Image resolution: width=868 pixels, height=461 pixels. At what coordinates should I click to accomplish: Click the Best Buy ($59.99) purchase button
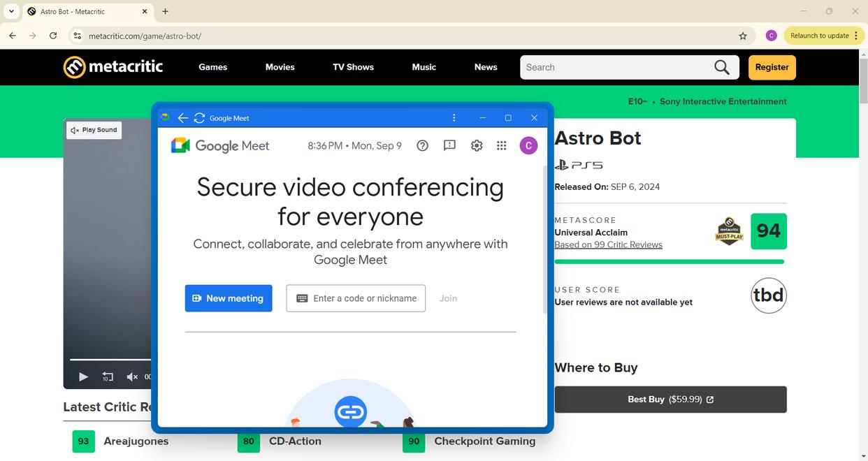[x=670, y=400]
